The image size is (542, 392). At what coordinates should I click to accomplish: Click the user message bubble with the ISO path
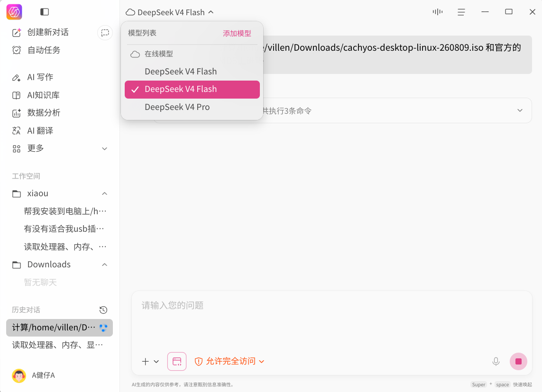click(x=397, y=55)
